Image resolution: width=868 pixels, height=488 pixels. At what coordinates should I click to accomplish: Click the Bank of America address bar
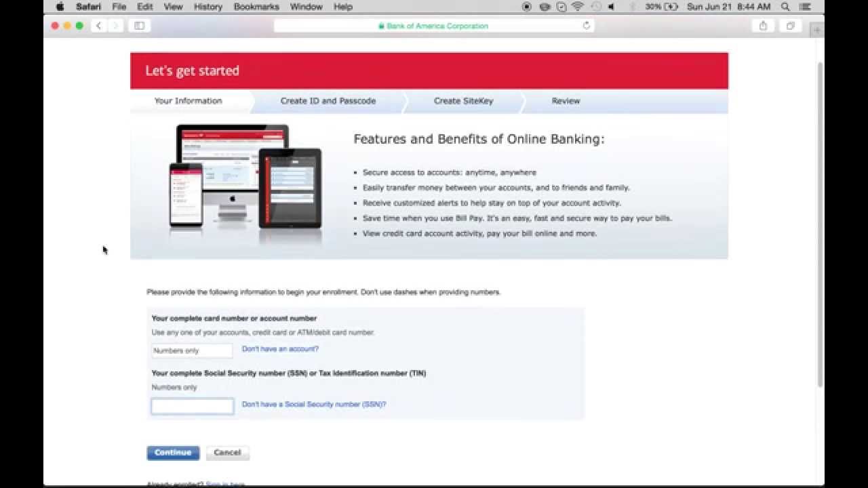(434, 26)
